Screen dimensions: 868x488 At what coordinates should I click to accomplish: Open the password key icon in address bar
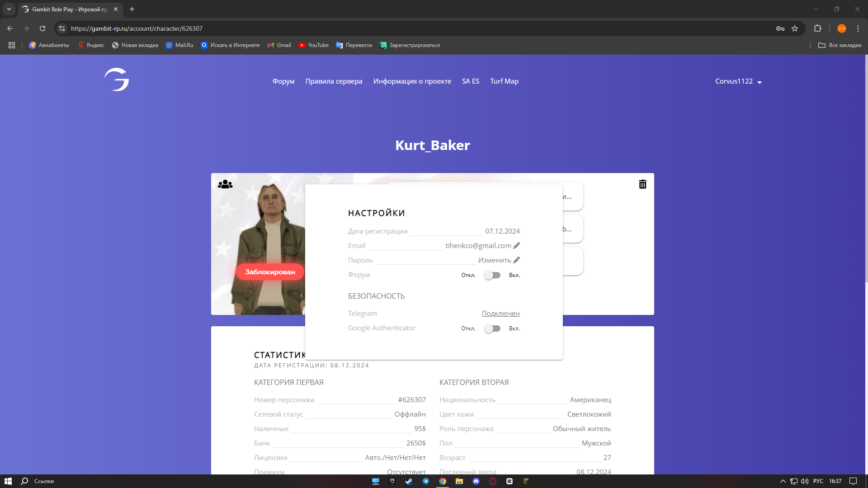[780, 28]
